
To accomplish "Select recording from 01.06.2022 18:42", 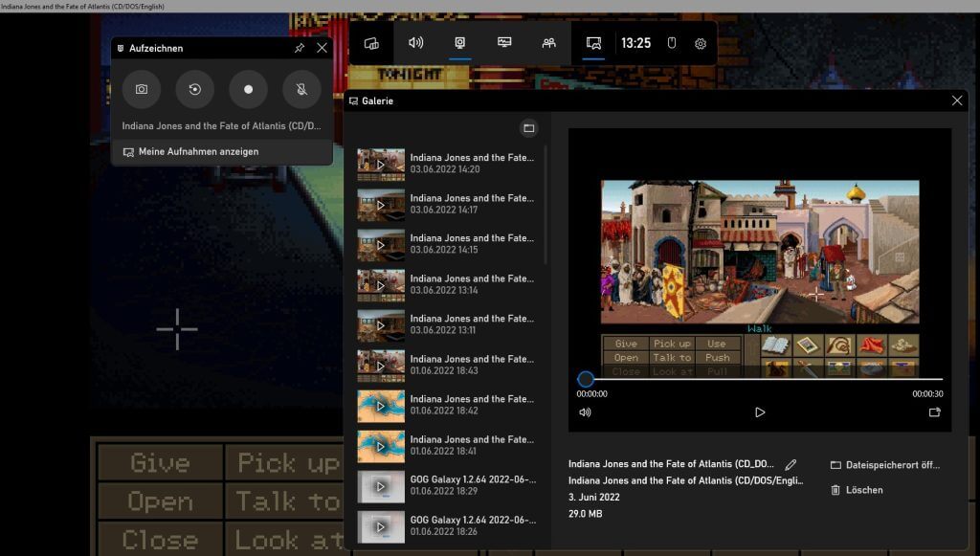I will [x=448, y=406].
